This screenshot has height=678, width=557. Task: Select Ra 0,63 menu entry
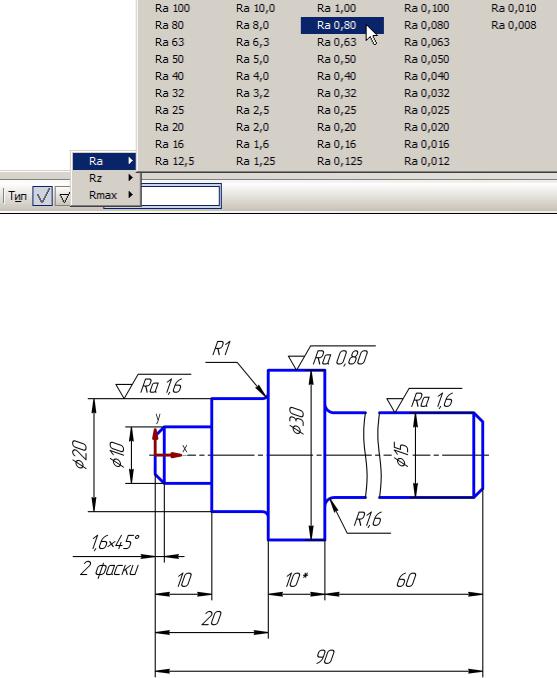[336, 42]
